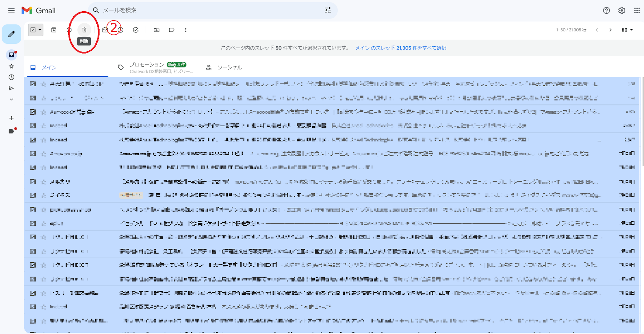The height and width of the screenshot is (334, 644).
Task: Open Snoozed clock icon in the sidebar
Action: click(12, 77)
